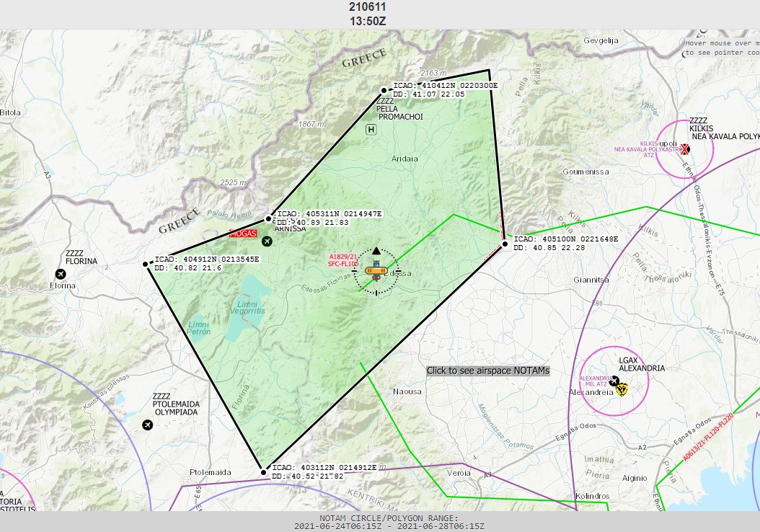Click the A0613/21 FL120-FL220 NOTAM label
This screenshot has width=760, height=532.
(708, 438)
